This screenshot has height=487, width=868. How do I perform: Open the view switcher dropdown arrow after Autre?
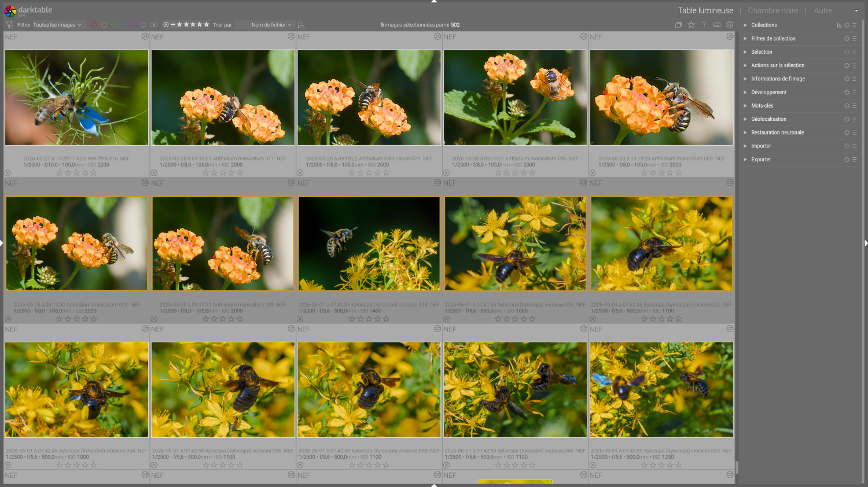pyautogui.click(x=856, y=10)
